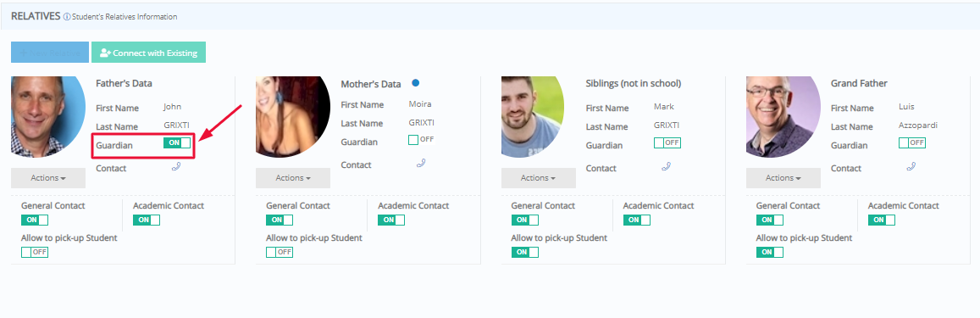Click the blue dot beside Mother's Data
Image resolution: width=980 pixels, height=318 pixels.
pos(416,82)
